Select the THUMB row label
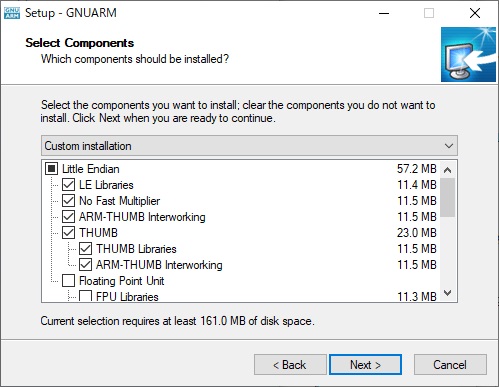The width and height of the screenshot is (499, 387). click(x=98, y=233)
